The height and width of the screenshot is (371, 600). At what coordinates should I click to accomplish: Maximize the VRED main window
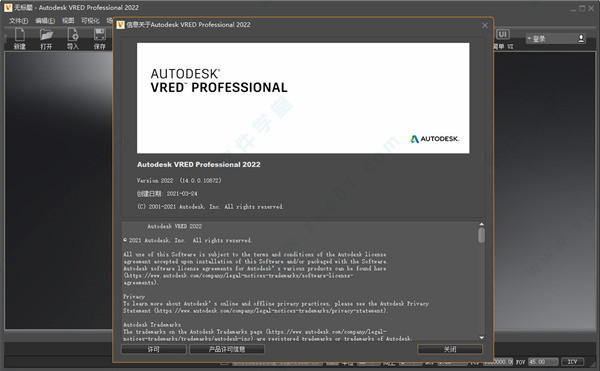pos(582,8)
